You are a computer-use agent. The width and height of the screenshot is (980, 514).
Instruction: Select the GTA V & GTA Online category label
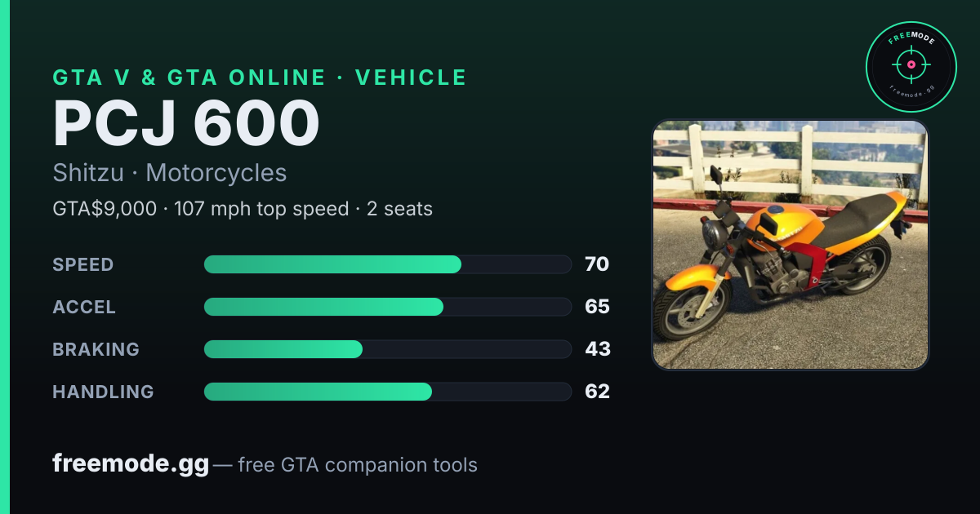point(260,78)
